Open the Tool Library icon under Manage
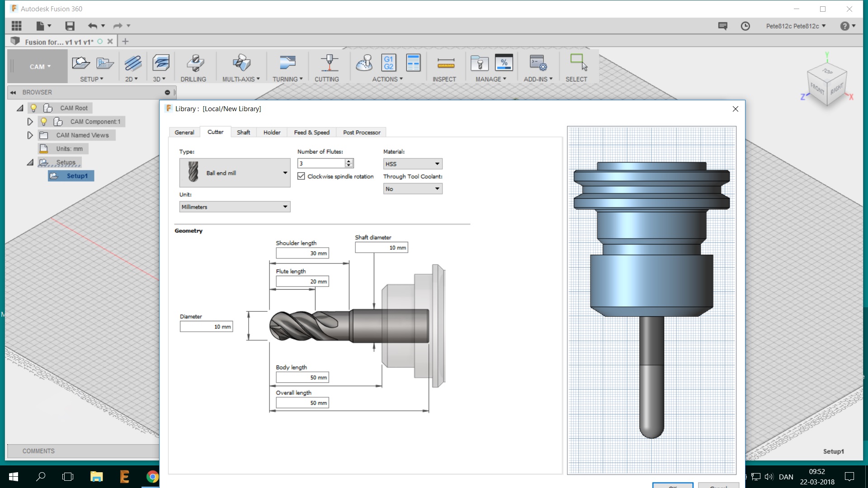This screenshot has width=868, height=488. click(x=479, y=63)
